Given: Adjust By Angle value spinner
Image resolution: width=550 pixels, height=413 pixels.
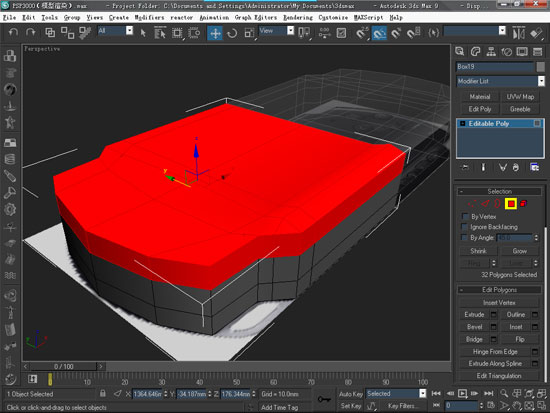Looking at the screenshot, I should [x=536, y=238].
